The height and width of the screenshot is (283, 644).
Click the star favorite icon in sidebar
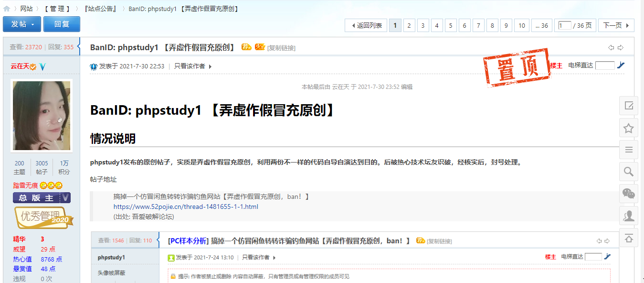(x=629, y=128)
